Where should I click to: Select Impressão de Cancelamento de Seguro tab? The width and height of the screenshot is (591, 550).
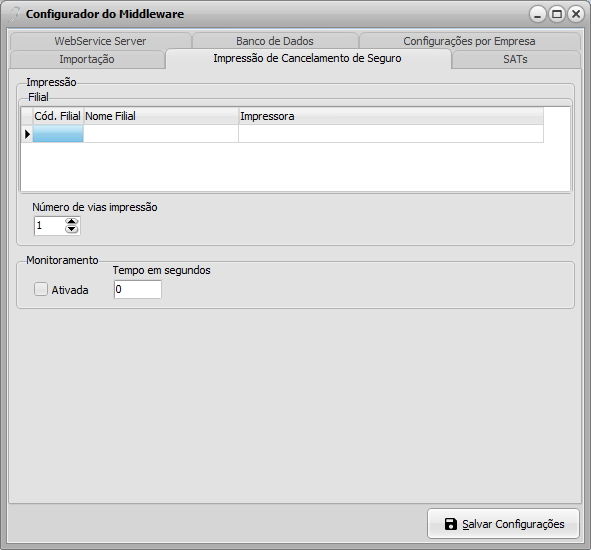[x=308, y=58]
